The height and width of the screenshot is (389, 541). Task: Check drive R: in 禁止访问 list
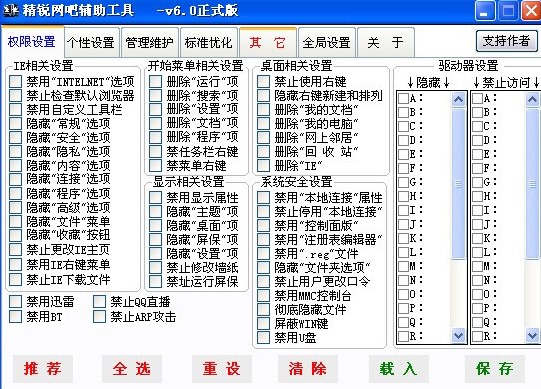477,336
